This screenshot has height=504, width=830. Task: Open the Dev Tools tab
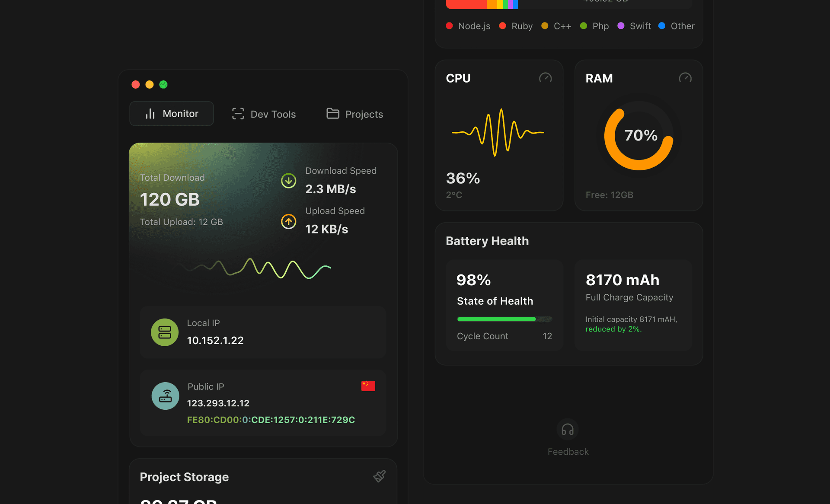click(264, 114)
